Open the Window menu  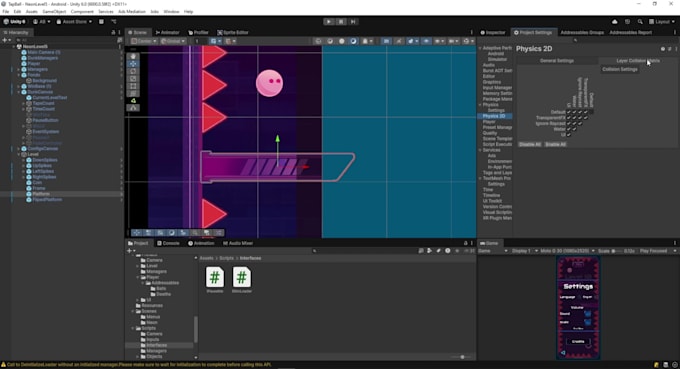(171, 12)
